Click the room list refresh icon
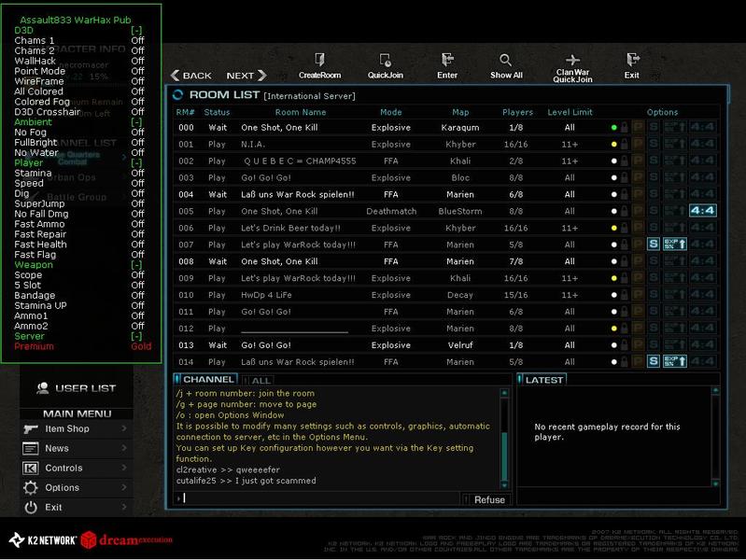Screen dimensions: 746x560 click(178, 94)
